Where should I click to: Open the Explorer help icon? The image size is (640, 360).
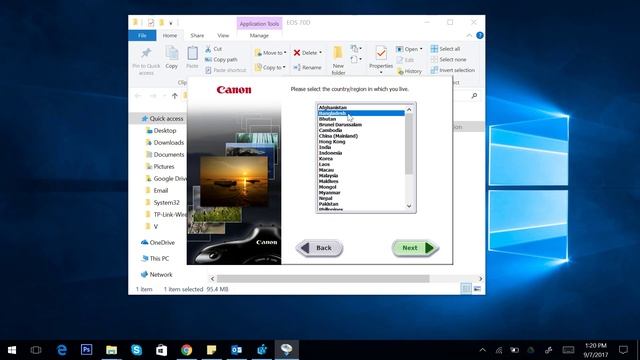click(480, 36)
